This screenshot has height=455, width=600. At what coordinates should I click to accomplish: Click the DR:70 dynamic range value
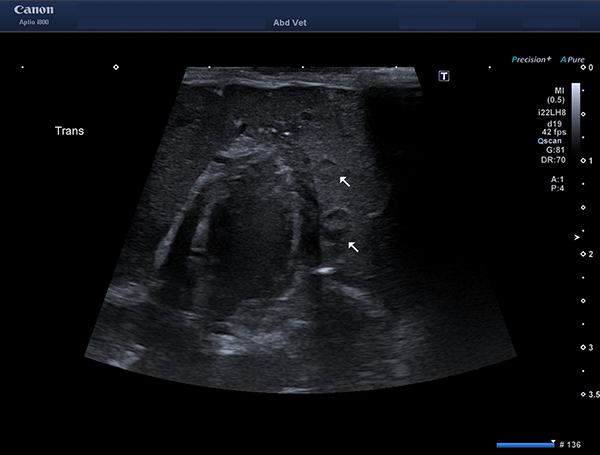[553, 160]
